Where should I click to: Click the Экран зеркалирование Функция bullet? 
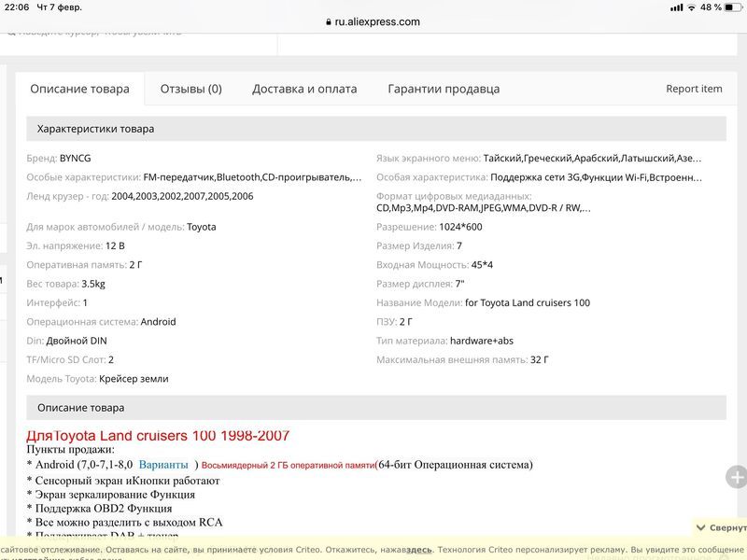111,495
